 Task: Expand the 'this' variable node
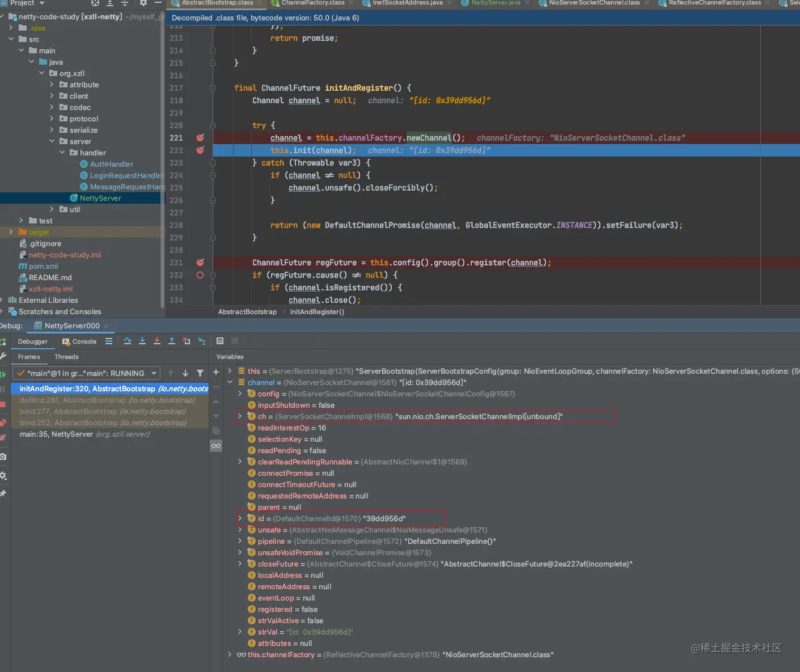[x=230, y=371]
